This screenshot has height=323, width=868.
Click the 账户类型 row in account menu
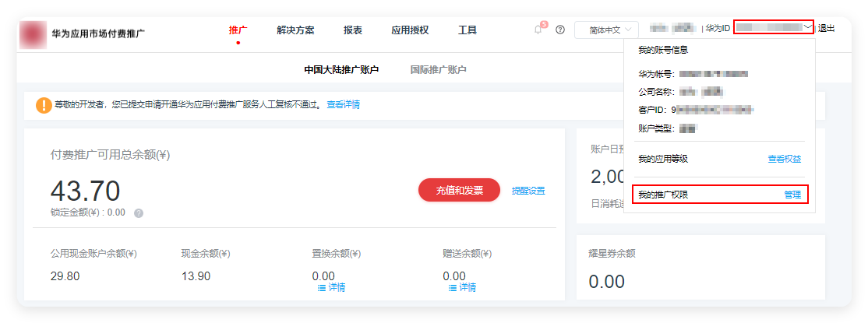pyautogui.click(x=667, y=128)
